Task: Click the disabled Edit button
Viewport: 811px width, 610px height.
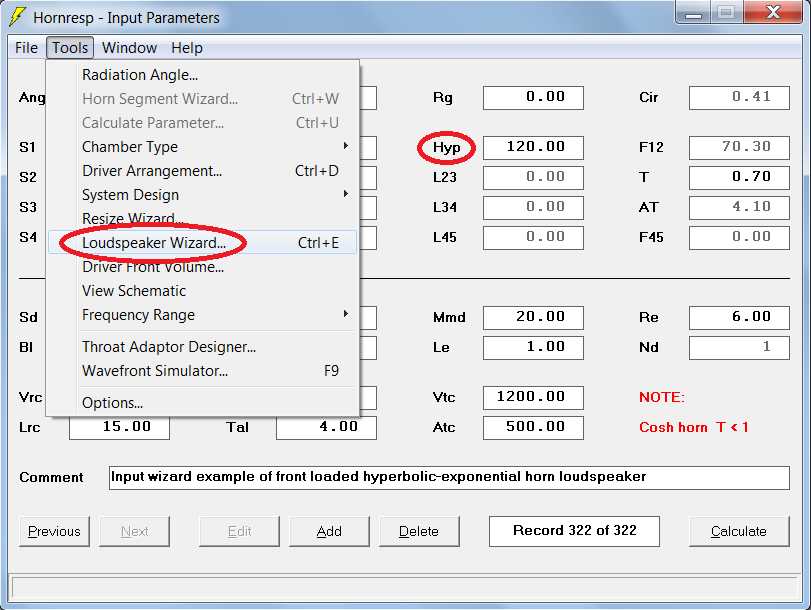Action: pos(239,531)
